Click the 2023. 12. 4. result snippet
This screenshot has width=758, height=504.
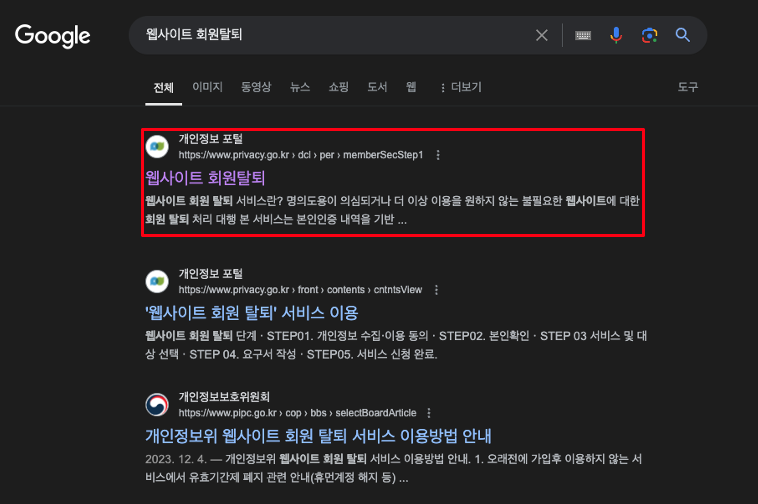(x=394, y=468)
